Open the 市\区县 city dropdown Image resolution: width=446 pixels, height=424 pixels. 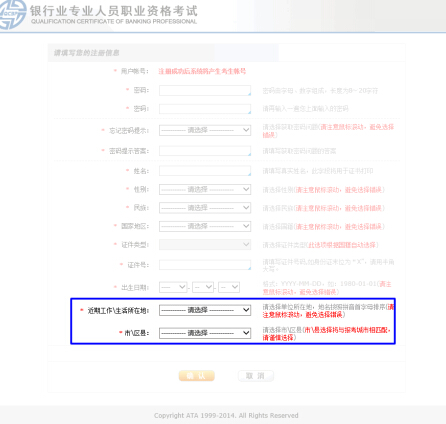(x=205, y=333)
